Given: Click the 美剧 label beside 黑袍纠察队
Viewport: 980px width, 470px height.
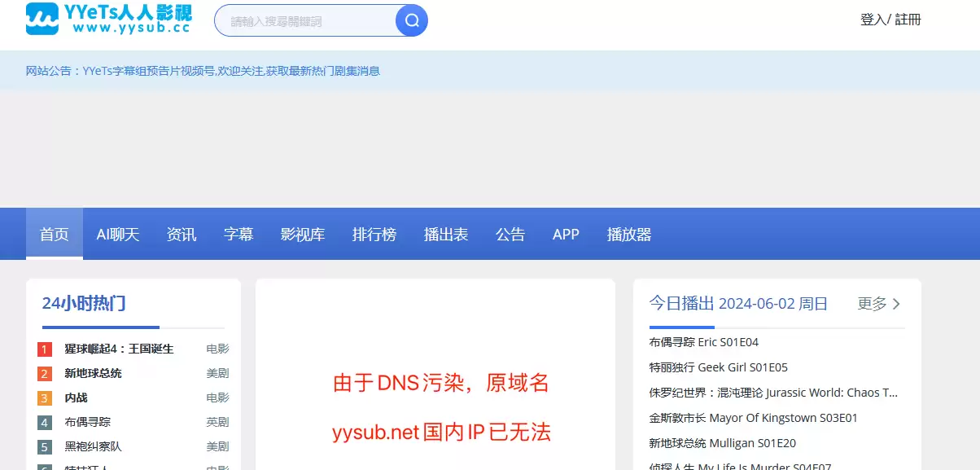Looking at the screenshot, I should tap(217, 446).
